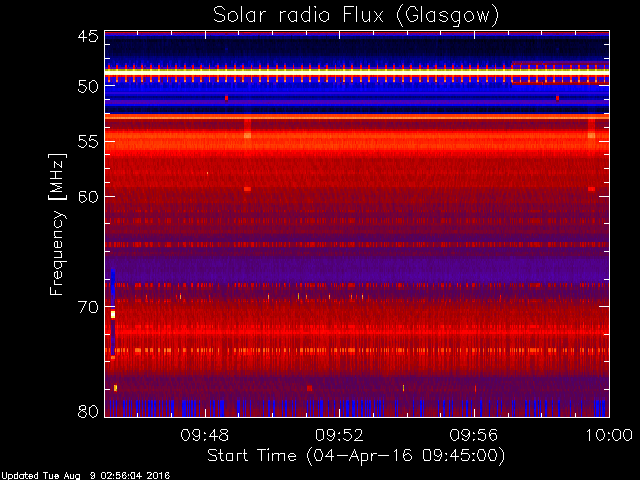This screenshot has width=640, height=480.
Task: Click the bright yellow-white spot near 71 MHz
Action: point(113,314)
